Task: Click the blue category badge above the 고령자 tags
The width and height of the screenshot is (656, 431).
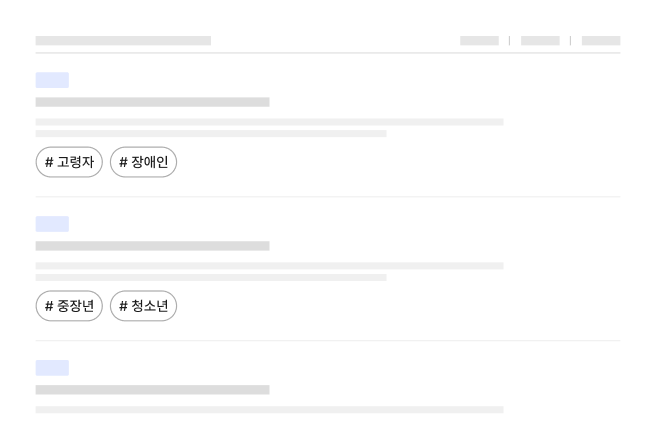Action: pyautogui.click(x=52, y=80)
